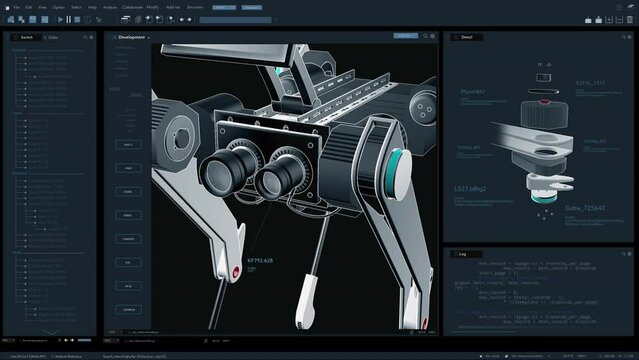639x360 pixels.
Task: Open the Help menu
Action: coord(93,7)
